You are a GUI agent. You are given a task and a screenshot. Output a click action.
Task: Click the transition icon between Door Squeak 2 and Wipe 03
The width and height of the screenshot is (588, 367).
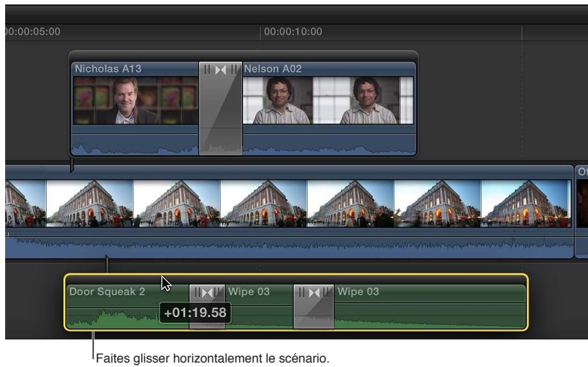tap(207, 293)
